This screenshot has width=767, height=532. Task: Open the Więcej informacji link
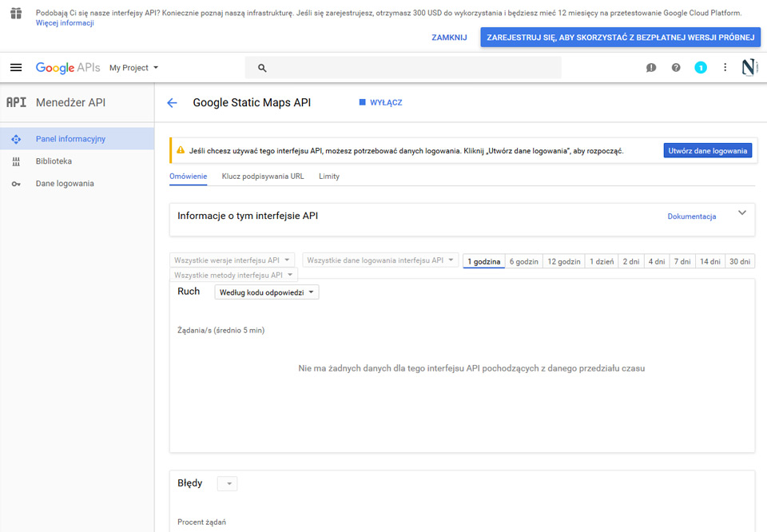coord(65,23)
